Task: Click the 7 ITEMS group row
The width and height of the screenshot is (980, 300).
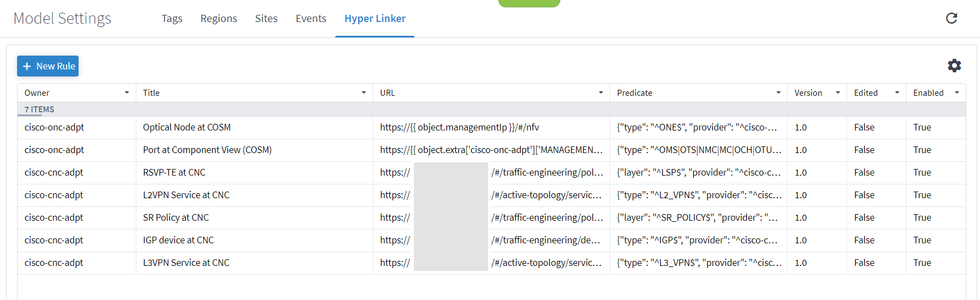Action: click(491, 110)
